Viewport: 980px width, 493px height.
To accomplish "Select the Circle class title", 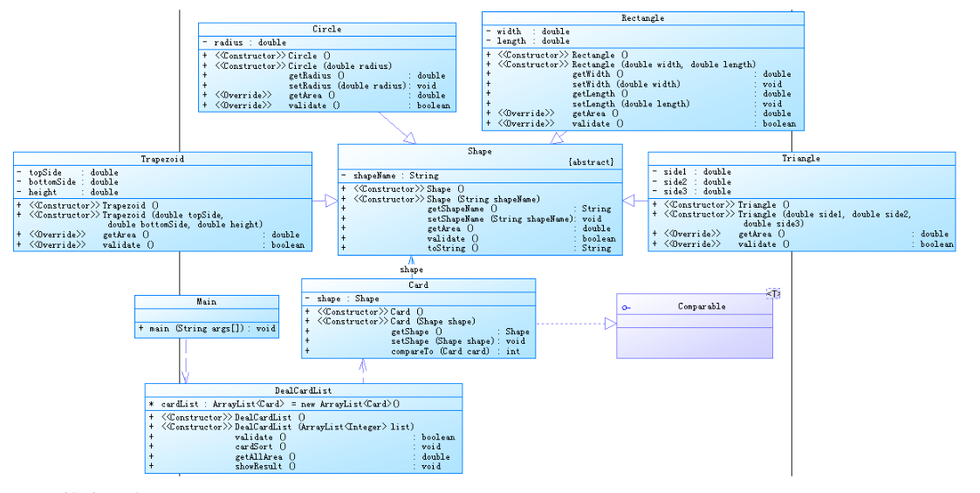I will (x=327, y=30).
